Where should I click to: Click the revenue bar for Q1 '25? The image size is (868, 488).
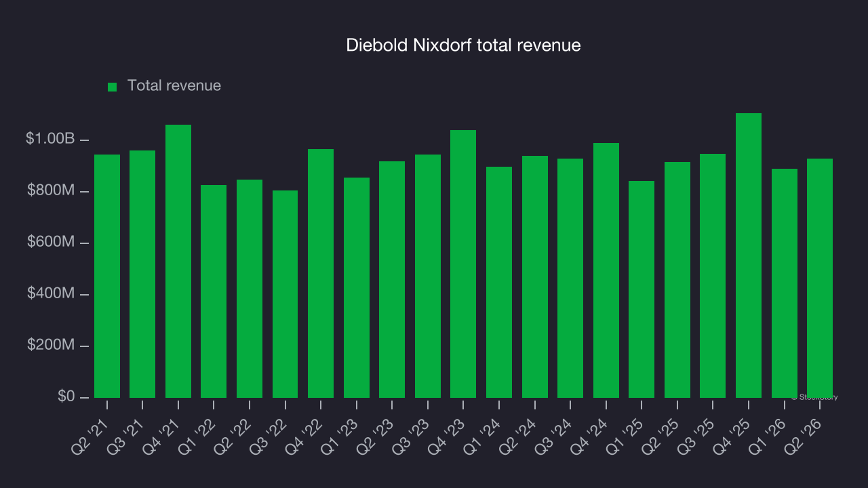pyautogui.click(x=642, y=289)
